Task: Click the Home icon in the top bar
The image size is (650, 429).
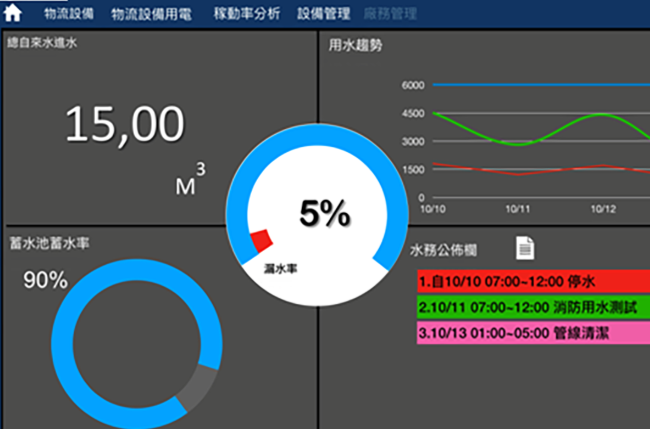Action: (15, 14)
